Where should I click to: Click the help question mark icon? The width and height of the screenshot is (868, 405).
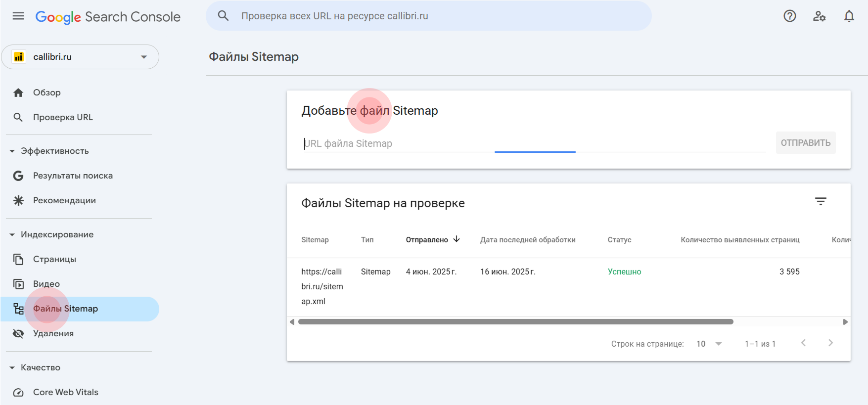point(789,16)
